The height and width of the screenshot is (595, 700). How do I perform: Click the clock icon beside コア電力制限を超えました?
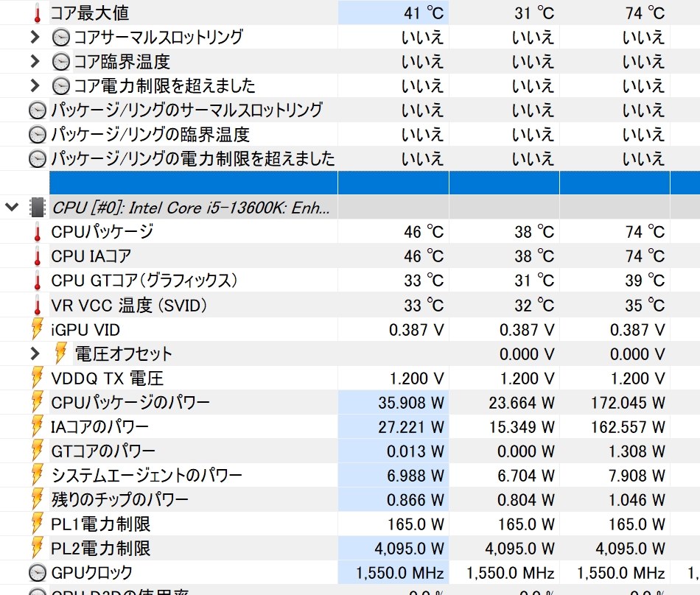click(60, 85)
